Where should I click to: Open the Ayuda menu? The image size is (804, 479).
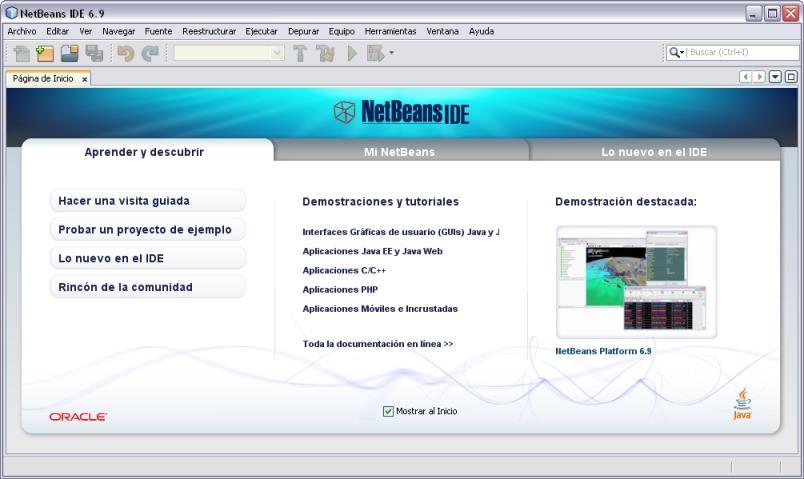click(x=481, y=31)
